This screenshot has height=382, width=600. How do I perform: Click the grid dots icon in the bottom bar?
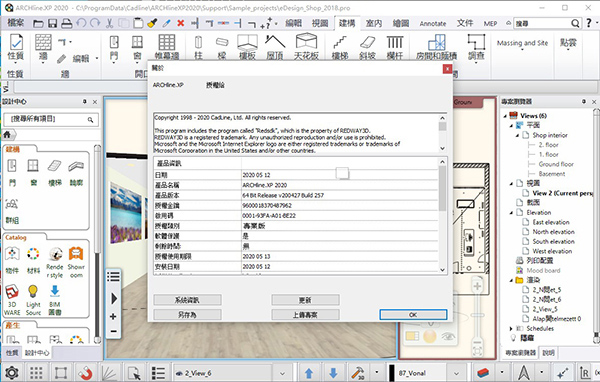36,372
